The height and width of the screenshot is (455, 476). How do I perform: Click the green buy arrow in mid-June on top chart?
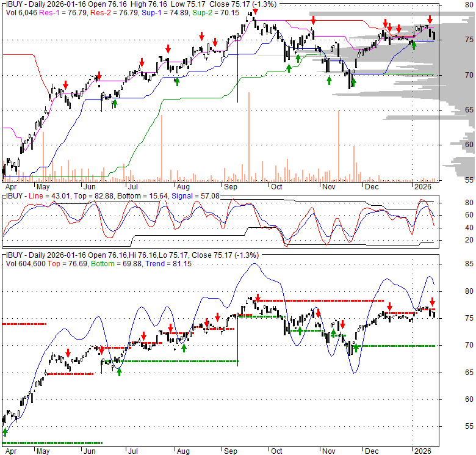point(114,104)
